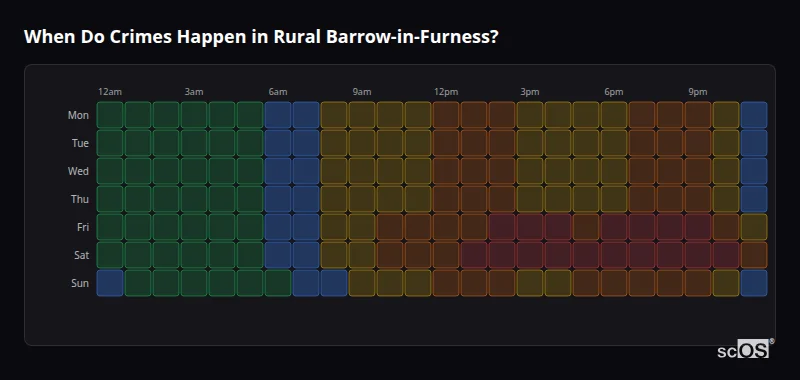Click the Saturday 3pm red cell
This screenshot has height=380, width=800.
[530, 255]
